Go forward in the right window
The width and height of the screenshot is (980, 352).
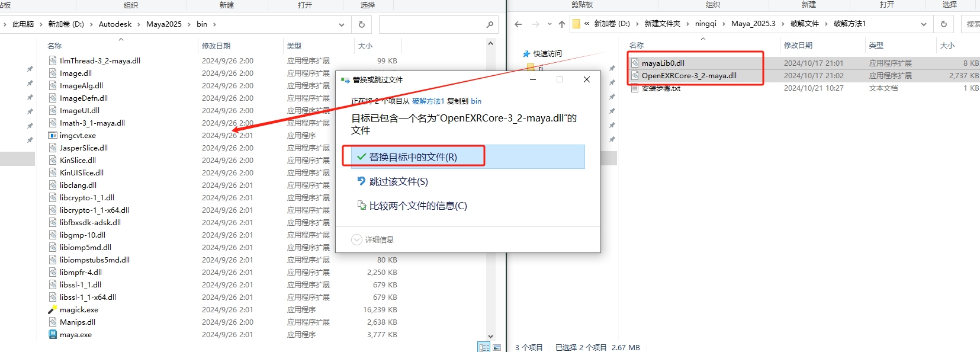(536, 24)
